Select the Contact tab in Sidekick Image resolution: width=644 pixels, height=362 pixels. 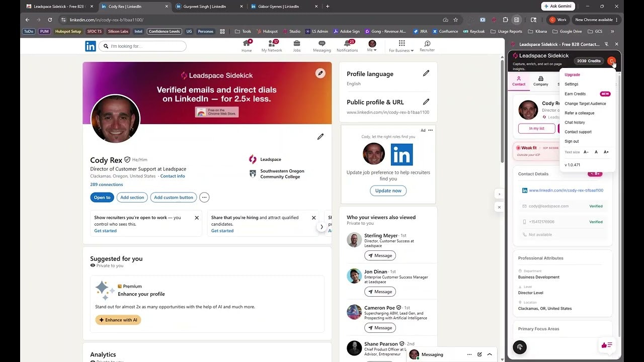519,81
